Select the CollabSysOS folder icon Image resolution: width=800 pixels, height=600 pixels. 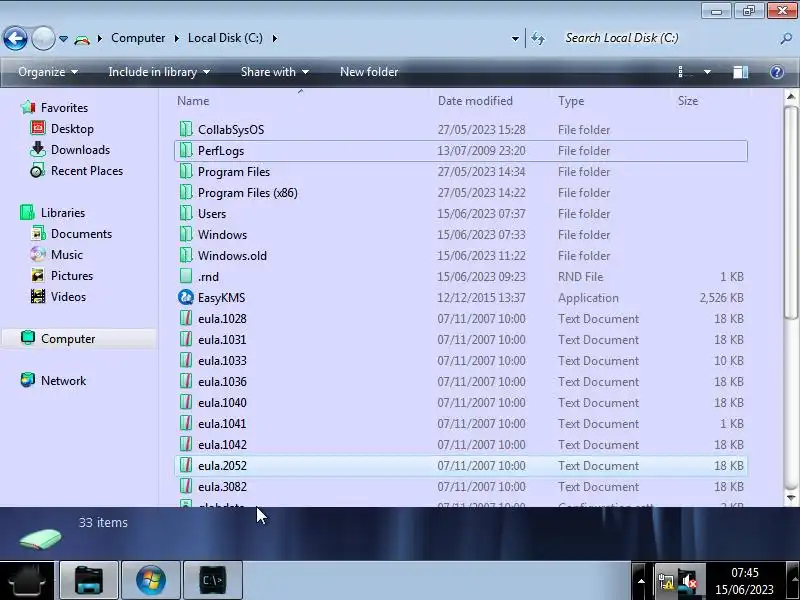tap(186, 130)
